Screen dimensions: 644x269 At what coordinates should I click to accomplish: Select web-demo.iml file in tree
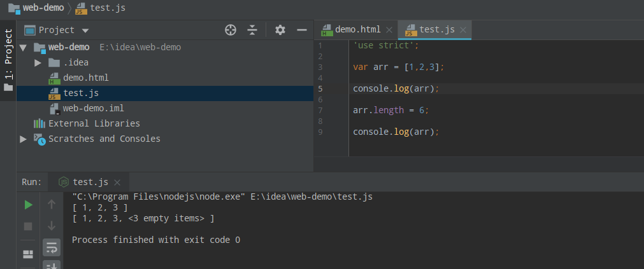pos(93,108)
